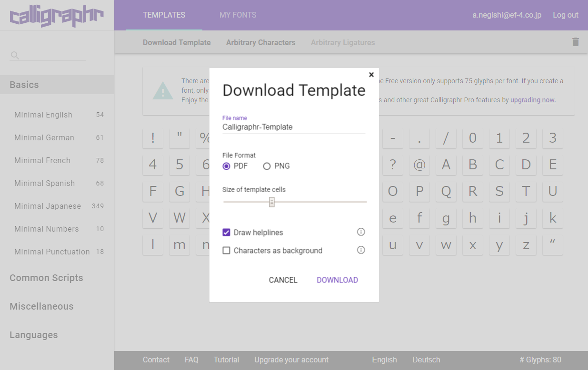
Task: Click the Cancel button
Action: coord(283,280)
